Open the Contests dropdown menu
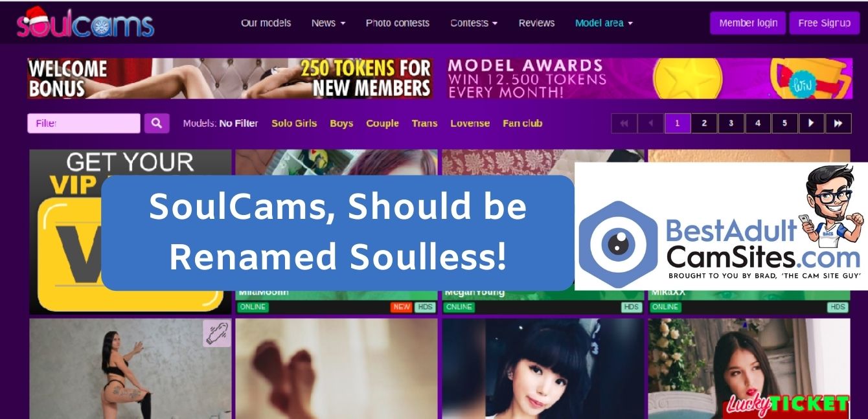868x419 pixels. point(474,23)
